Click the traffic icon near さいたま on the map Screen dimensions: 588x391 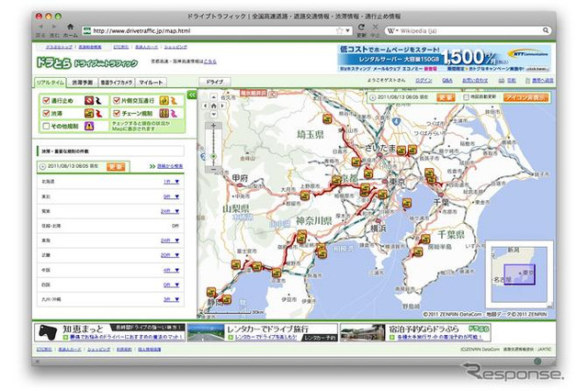[x=401, y=151]
